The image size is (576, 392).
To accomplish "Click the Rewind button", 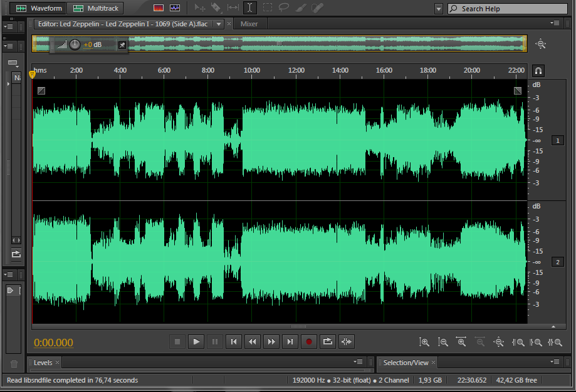I will click(253, 342).
